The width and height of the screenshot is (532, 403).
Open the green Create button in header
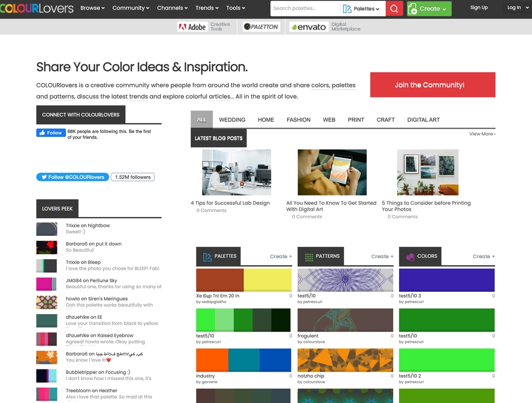[x=428, y=9]
